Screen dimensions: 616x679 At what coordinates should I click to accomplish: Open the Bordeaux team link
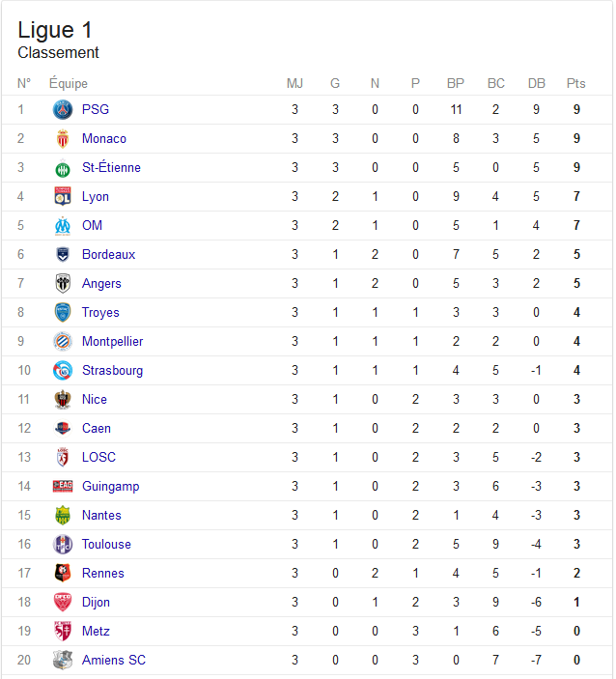coord(109,255)
